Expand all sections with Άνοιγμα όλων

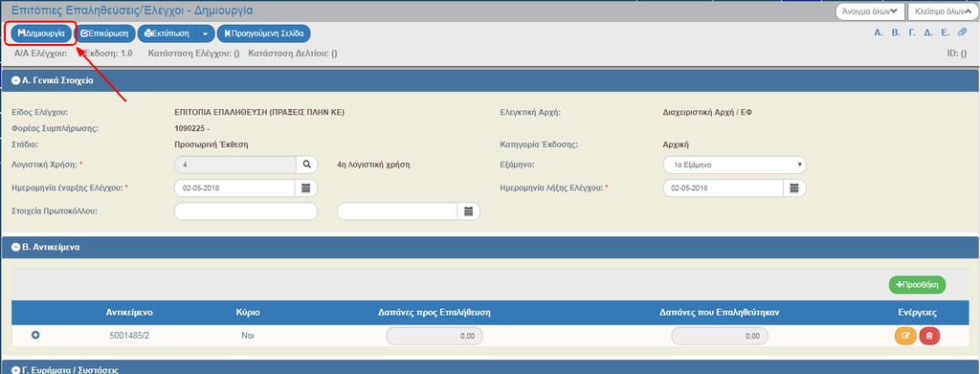pos(869,11)
